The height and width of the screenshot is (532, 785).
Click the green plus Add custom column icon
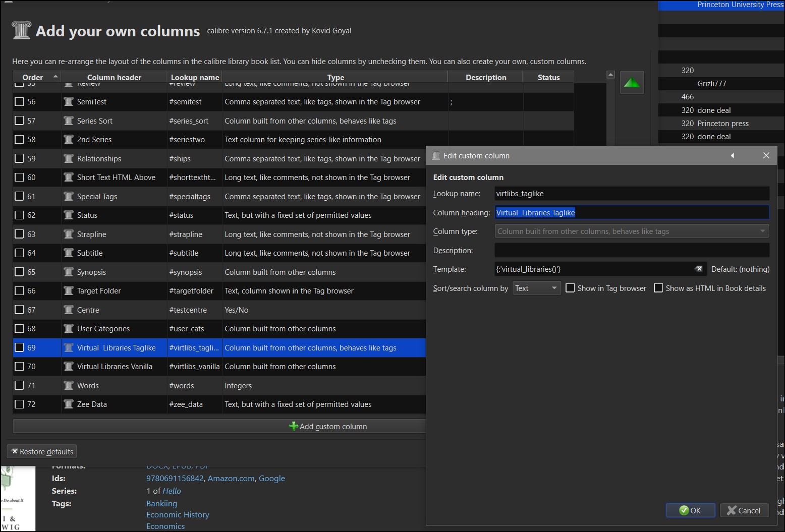click(x=294, y=427)
